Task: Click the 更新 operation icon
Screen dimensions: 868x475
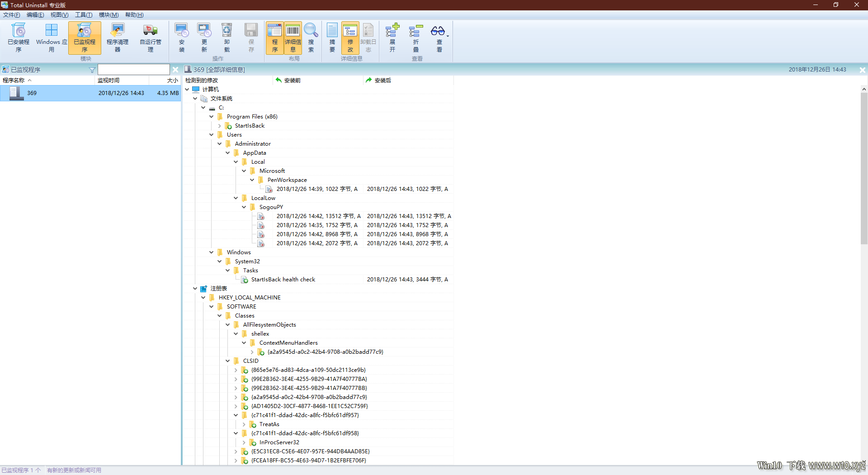Action: click(x=204, y=38)
